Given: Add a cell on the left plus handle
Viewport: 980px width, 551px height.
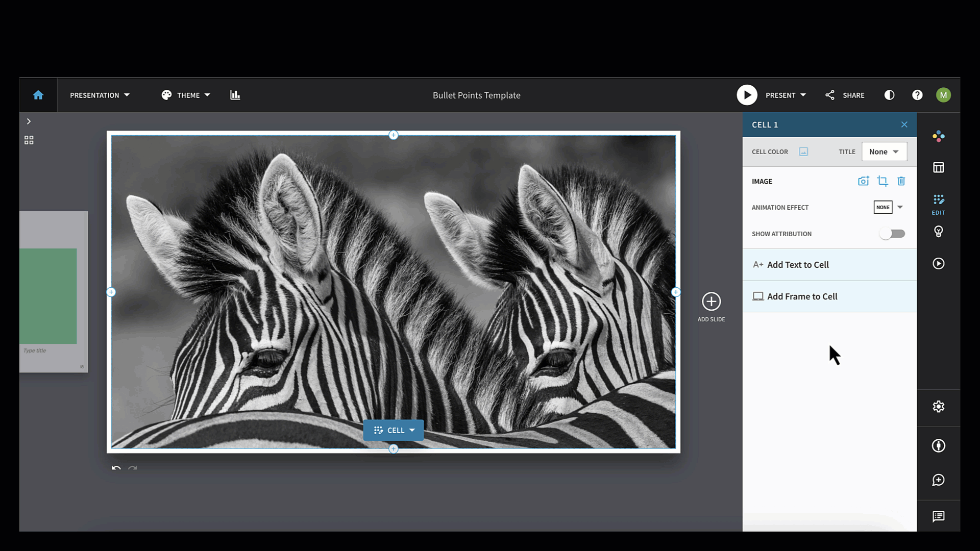Looking at the screenshot, I should 111,292.
